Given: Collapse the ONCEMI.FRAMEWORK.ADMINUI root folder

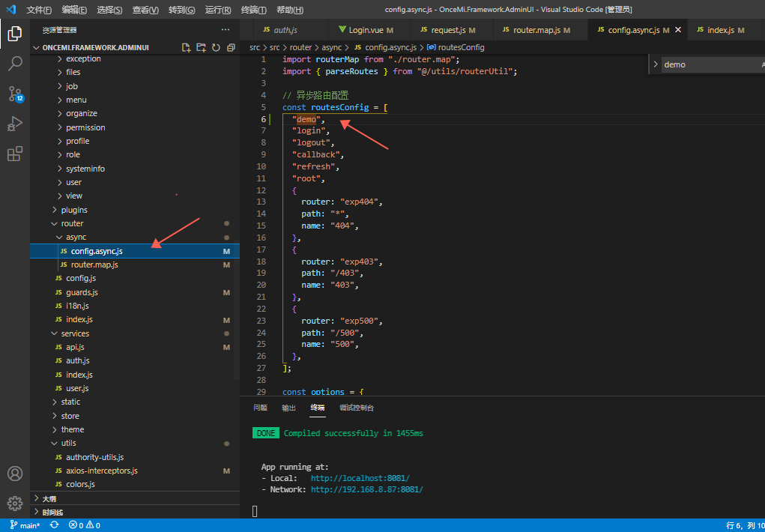Looking at the screenshot, I should [135, 47].
